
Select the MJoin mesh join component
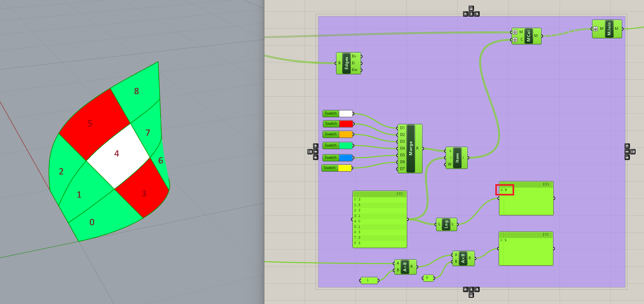pos(609,29)
